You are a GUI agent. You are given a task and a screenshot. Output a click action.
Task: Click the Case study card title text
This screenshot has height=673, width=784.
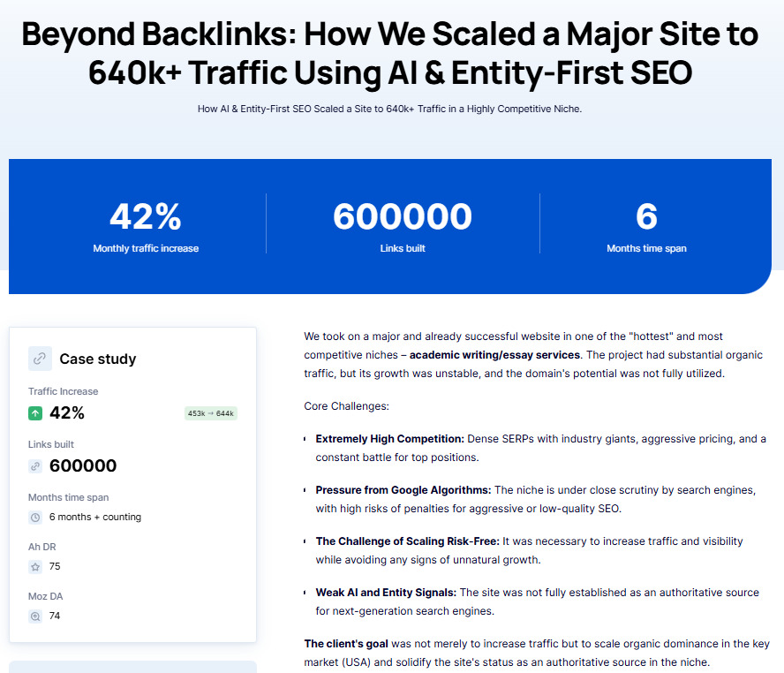click(x=97, y=359)
